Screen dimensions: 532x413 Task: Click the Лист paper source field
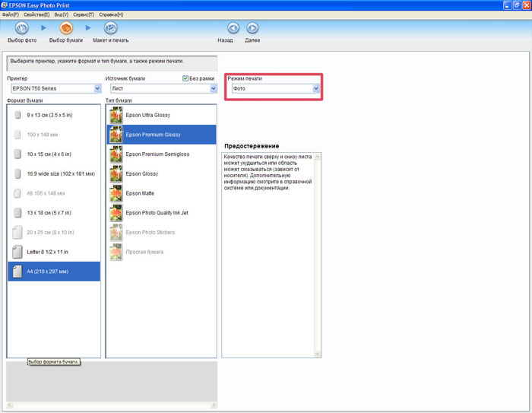point(164,88)
